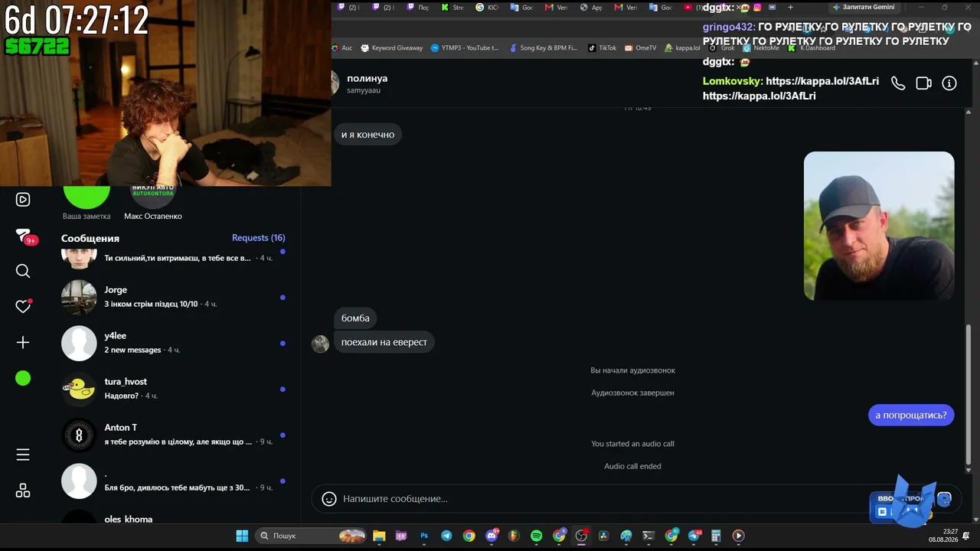
Task: Open the Song Key & BPM Finder bookmark
Action: pyautogui.click(x=543, y=47)
